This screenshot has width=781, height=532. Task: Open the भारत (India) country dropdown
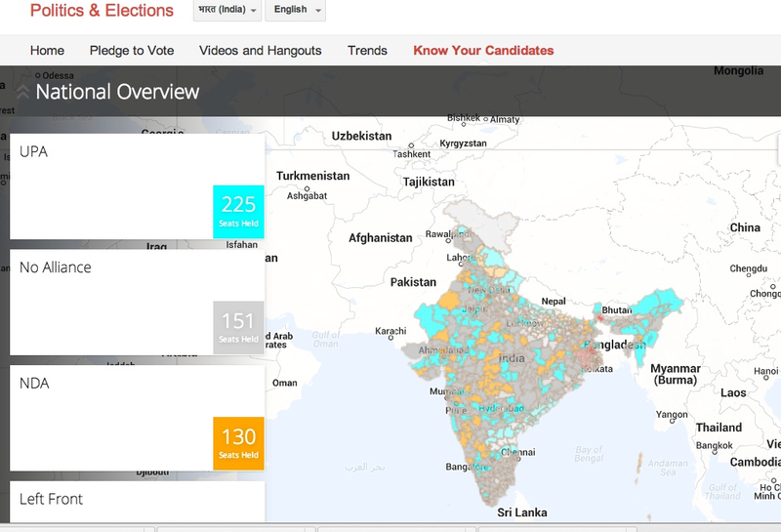(x=227, y=10)
